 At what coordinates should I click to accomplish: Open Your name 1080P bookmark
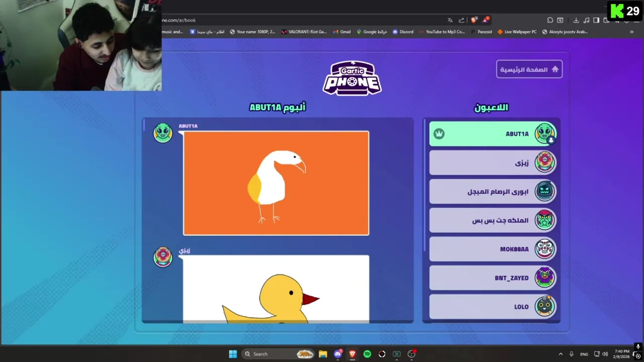coord(253,32)
